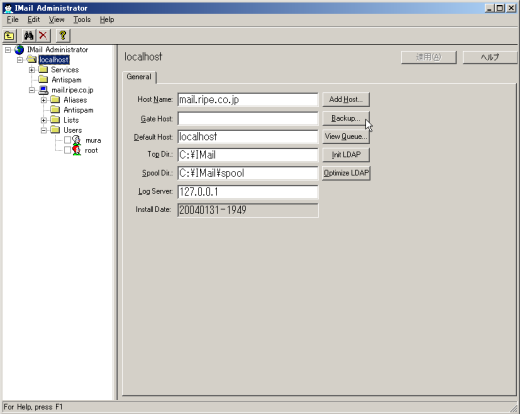Click the View Queue... button
The width and height of the screenshot is (520, 414).
[346, 137]
